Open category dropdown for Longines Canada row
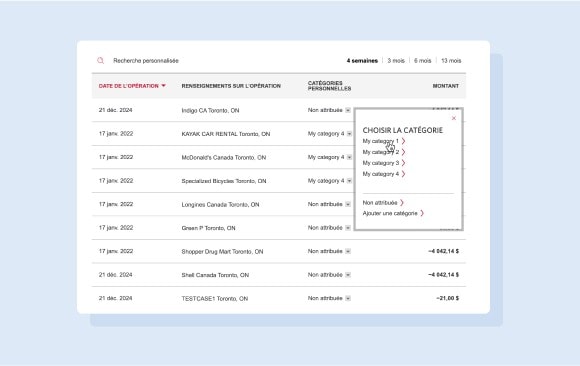Image resolution: width=580 pixels, height=366 pixels. [x=348, y=204]
